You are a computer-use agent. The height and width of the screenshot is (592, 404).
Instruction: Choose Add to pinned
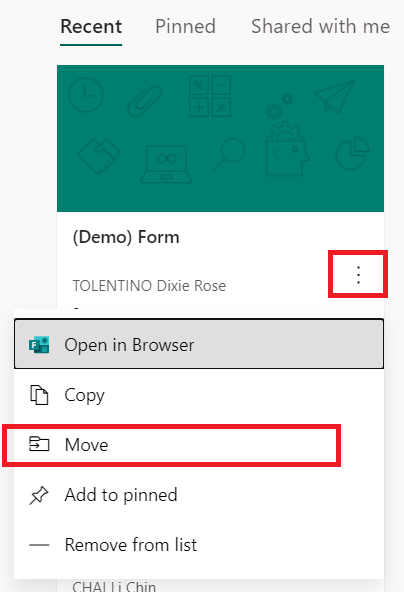tap(199, 495)
